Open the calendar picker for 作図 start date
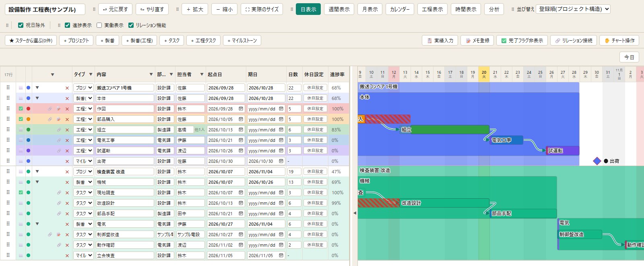This screenshot has width=644, height=266. (x=241, y=109)
